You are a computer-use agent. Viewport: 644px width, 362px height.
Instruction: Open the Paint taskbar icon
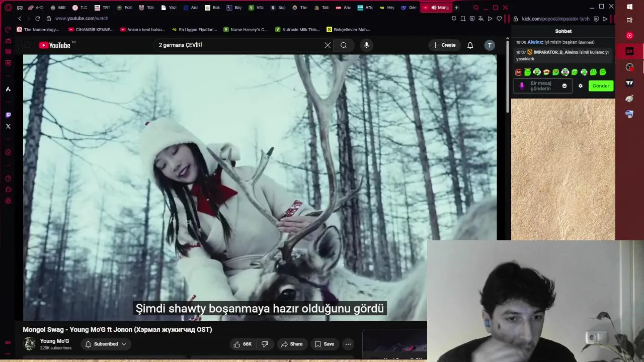coord(629,99)
